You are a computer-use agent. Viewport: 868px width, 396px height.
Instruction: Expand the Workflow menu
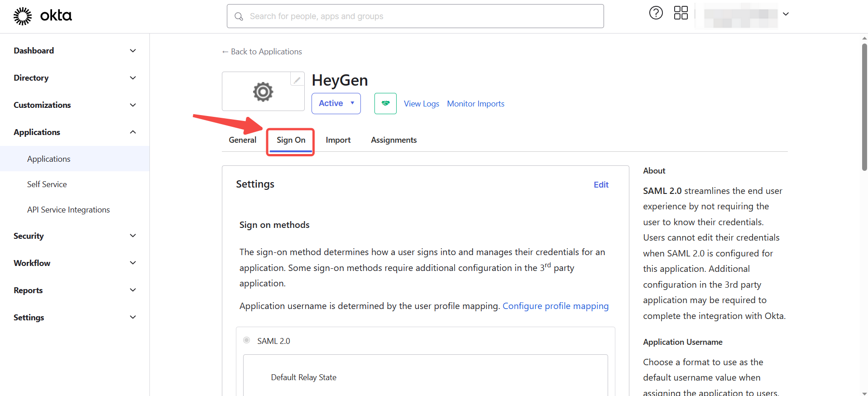[75, 263]
